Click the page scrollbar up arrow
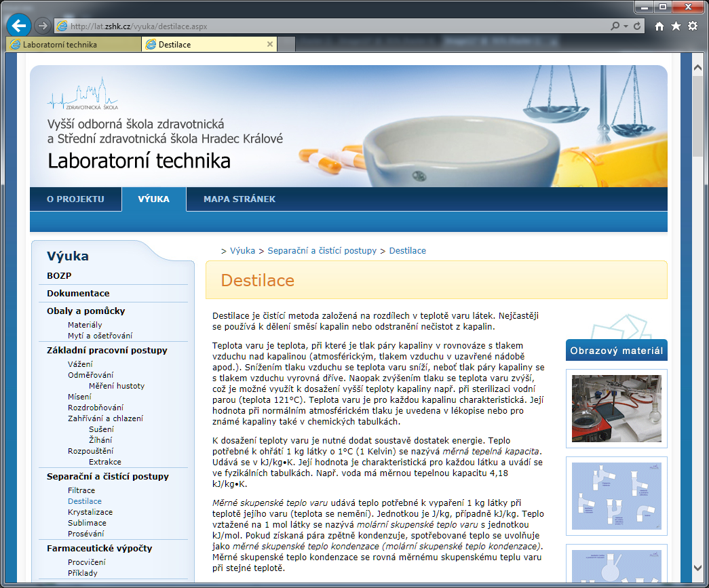This screenshot has width=709, height=588. tap(697, 68)
